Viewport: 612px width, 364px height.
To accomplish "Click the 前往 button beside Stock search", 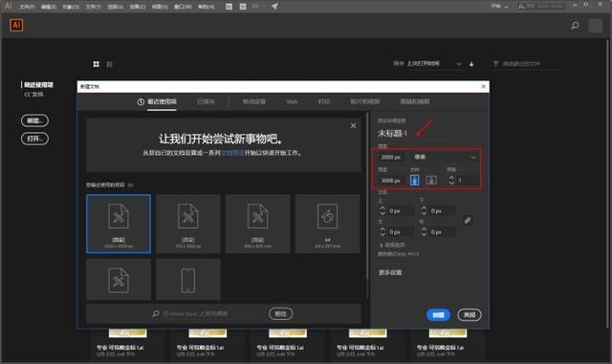I will coord(280,313).
